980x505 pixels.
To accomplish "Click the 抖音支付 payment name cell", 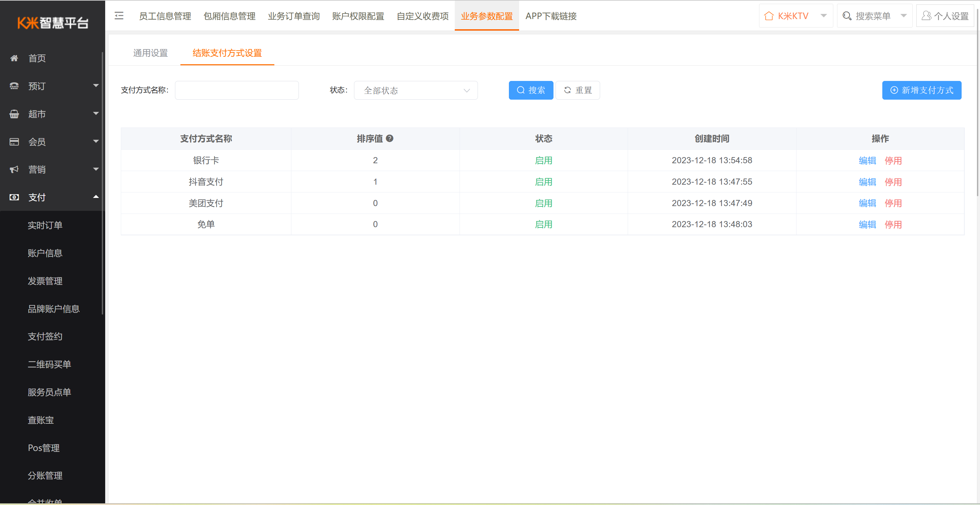I will (x=206, y=182).
